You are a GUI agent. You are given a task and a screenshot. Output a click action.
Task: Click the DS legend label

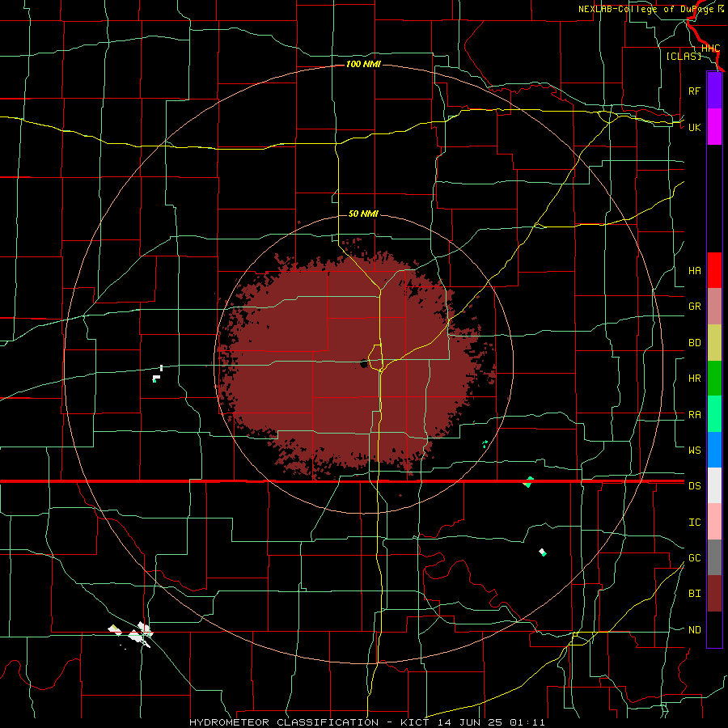coord(694,486)
